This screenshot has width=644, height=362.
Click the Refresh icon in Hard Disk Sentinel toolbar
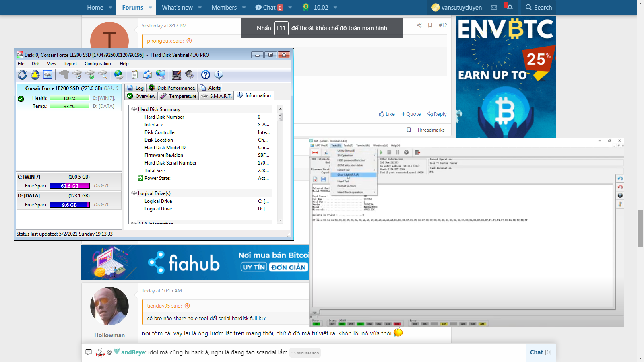click(22, 74)
